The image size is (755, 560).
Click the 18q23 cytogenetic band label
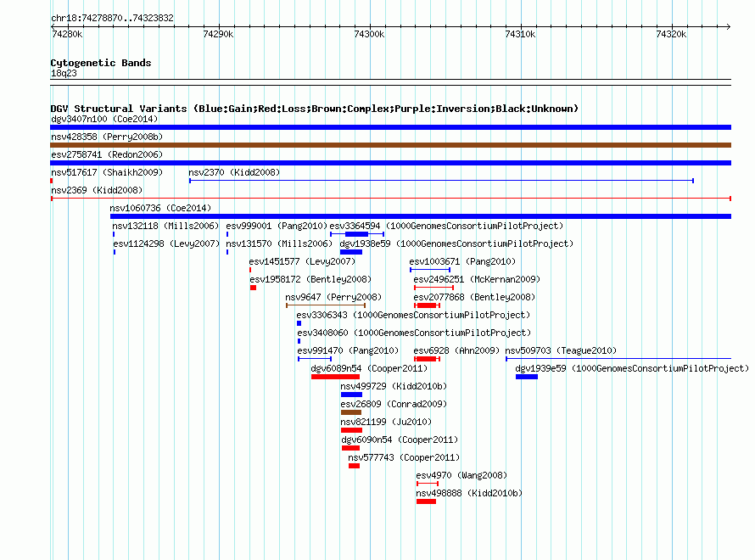click(64, 73)
